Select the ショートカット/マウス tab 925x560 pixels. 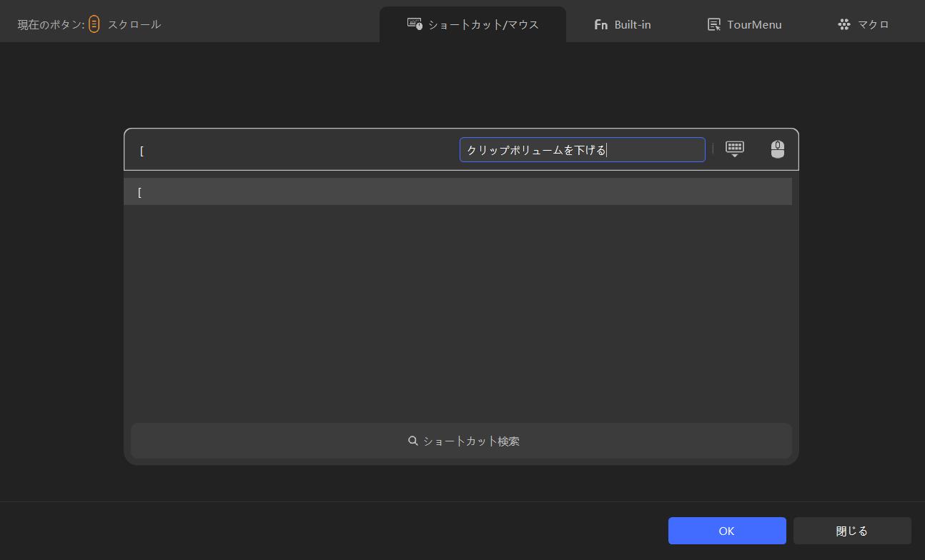coord(473,24)
